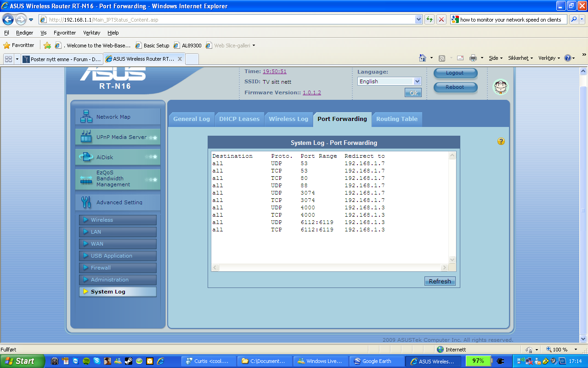Launch Skype from Quick Launch

pos(97,361)
